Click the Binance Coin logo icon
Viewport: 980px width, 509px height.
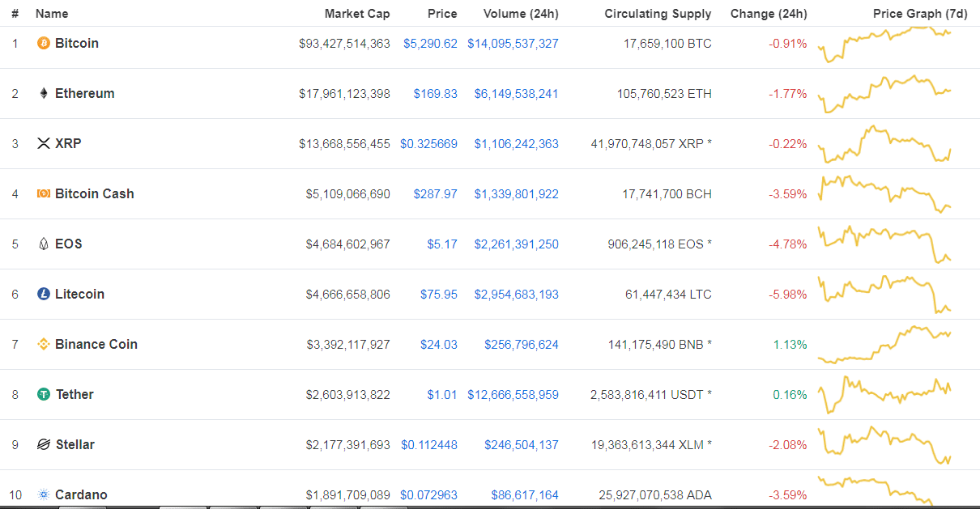pos(44,344)
